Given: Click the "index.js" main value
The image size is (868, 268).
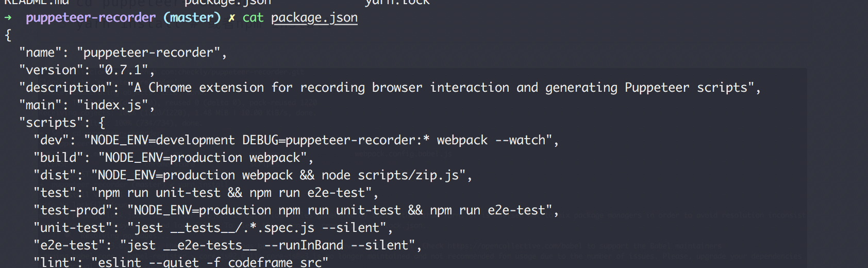Looking at the screenshot, I should [x=112, y=105].
